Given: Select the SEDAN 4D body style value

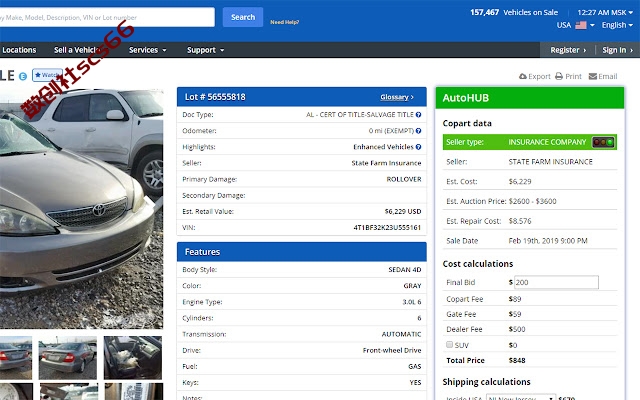Looking at the screenshot, I should 404,270.
